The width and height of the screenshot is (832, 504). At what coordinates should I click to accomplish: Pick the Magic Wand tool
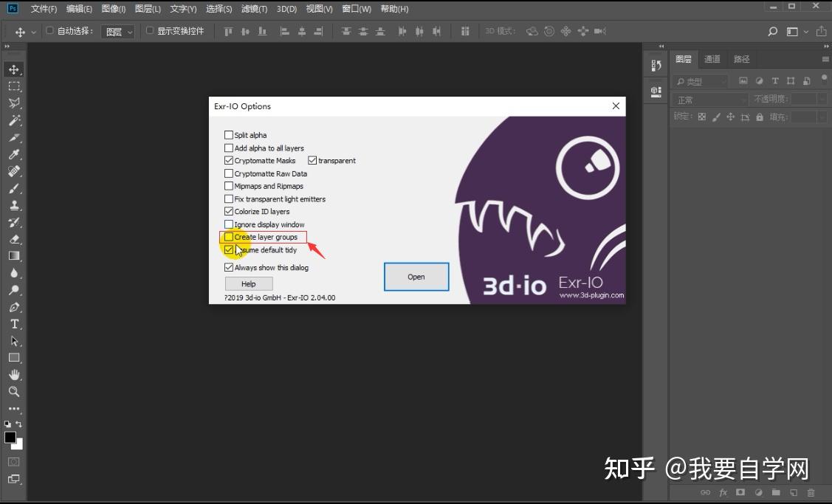pyautogui.click(x=14, y=120)
